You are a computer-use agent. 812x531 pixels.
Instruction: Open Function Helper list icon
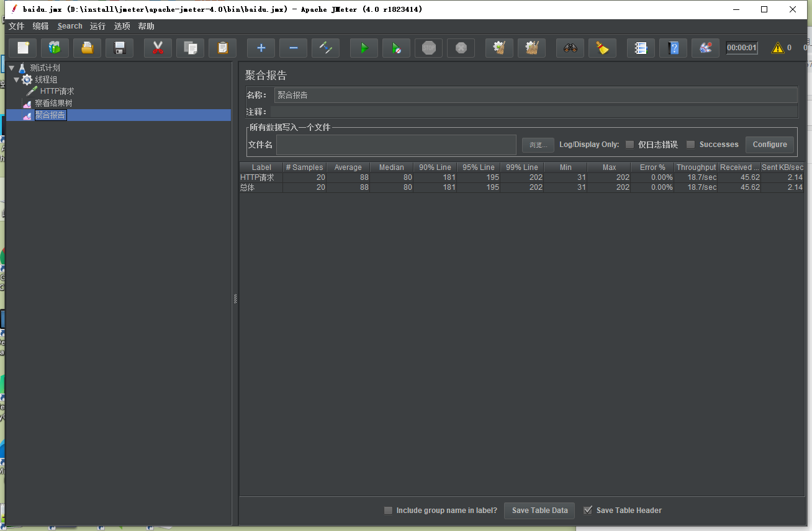pyautogui.click(x=641, y=48)
